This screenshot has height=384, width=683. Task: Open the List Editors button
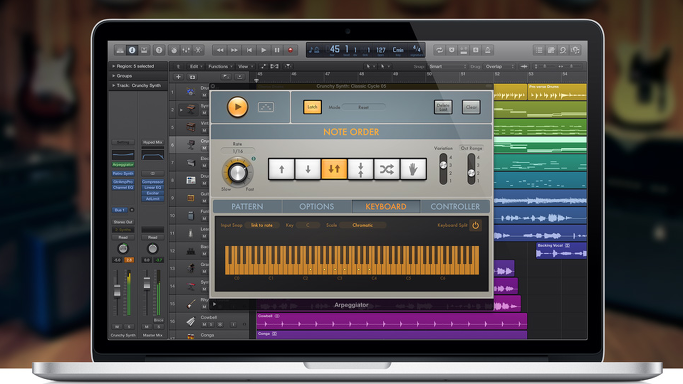point(539,50)
